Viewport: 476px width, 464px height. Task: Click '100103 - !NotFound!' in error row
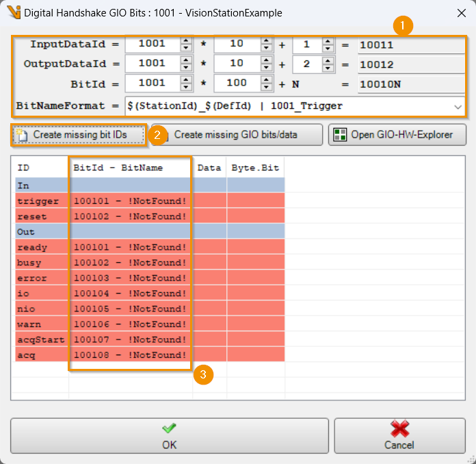(x=130, y=278)
